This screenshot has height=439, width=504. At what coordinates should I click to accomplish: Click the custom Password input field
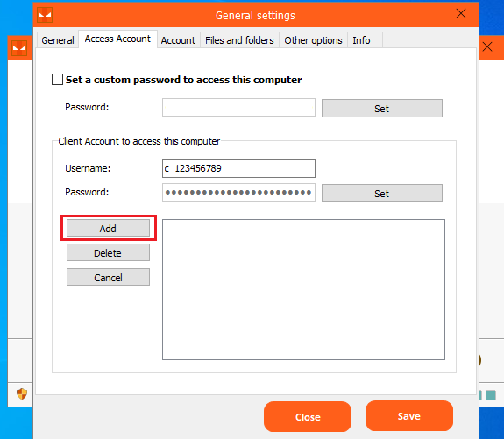click(x=238, y=107)
